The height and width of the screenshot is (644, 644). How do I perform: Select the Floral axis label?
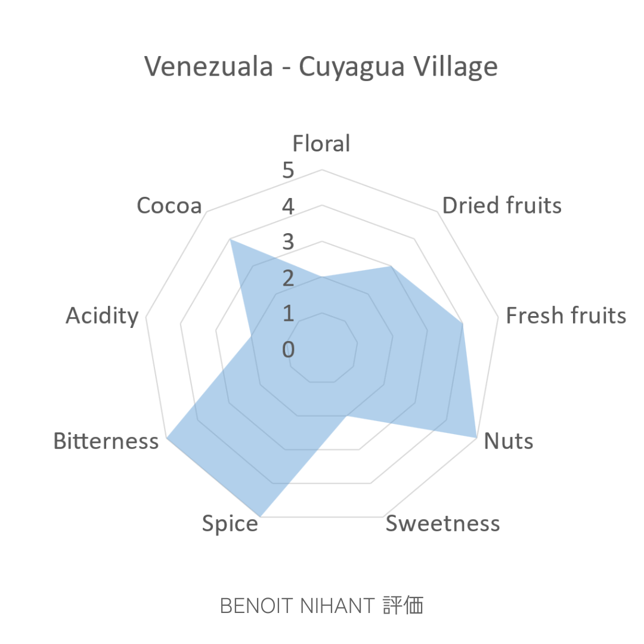pos(321,144)
